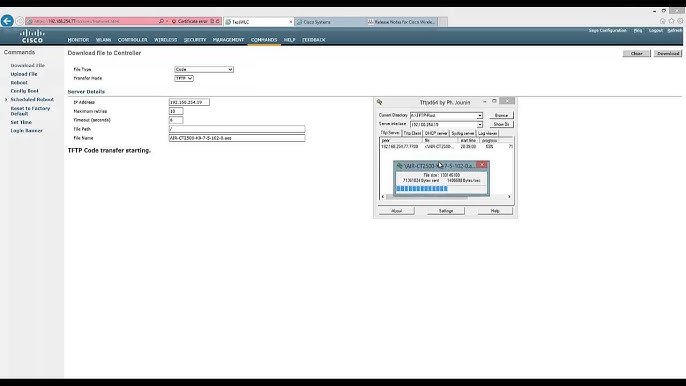Open the WLANs menu
This screenshot has width=686, height=386.
click(x=103, y=40)
